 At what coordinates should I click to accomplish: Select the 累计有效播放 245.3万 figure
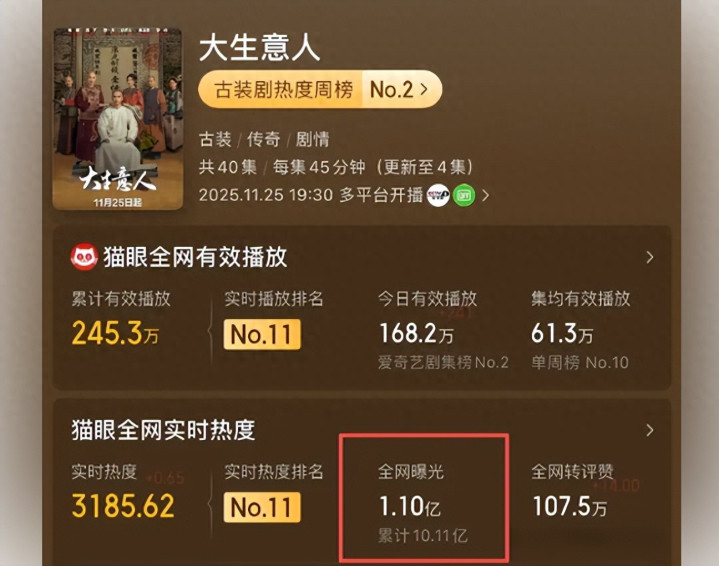(x=116, y=333)
